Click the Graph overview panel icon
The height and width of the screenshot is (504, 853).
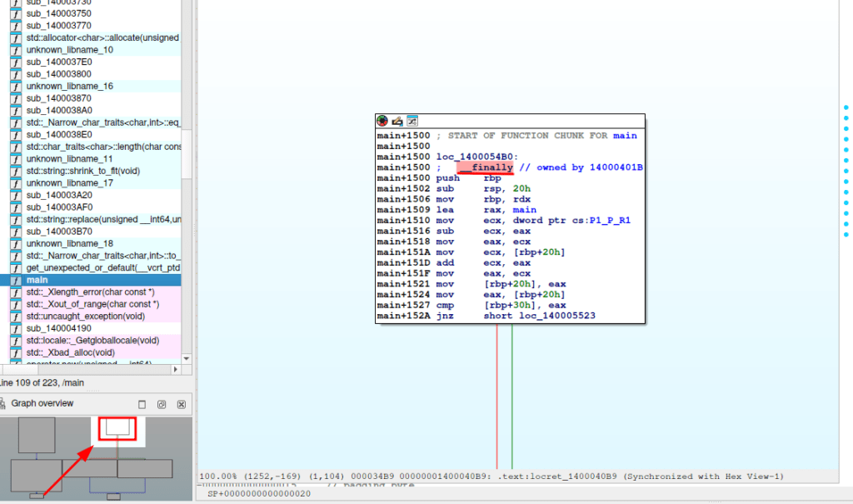[x=4, y=404]
